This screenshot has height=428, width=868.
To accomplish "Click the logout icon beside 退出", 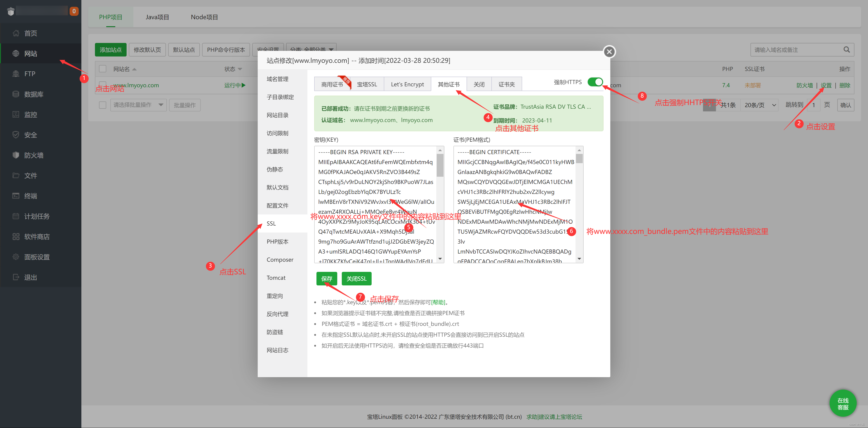I will 16,277.
